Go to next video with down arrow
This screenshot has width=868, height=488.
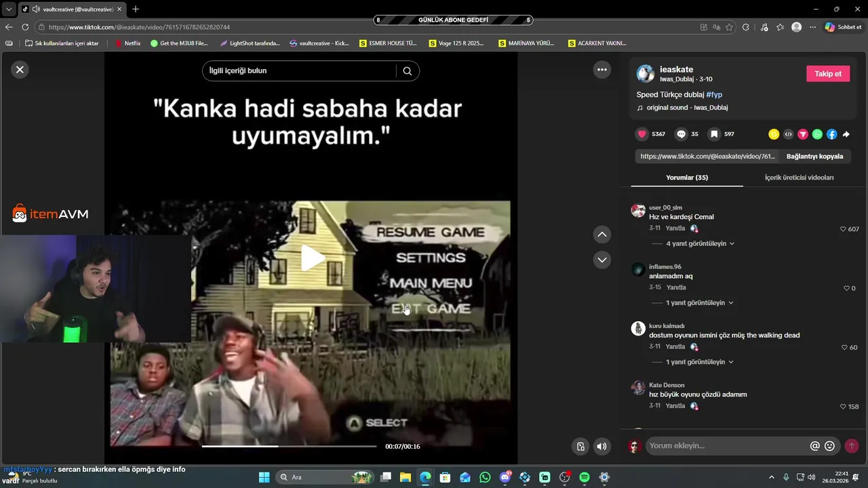click(x=601, y=260)
